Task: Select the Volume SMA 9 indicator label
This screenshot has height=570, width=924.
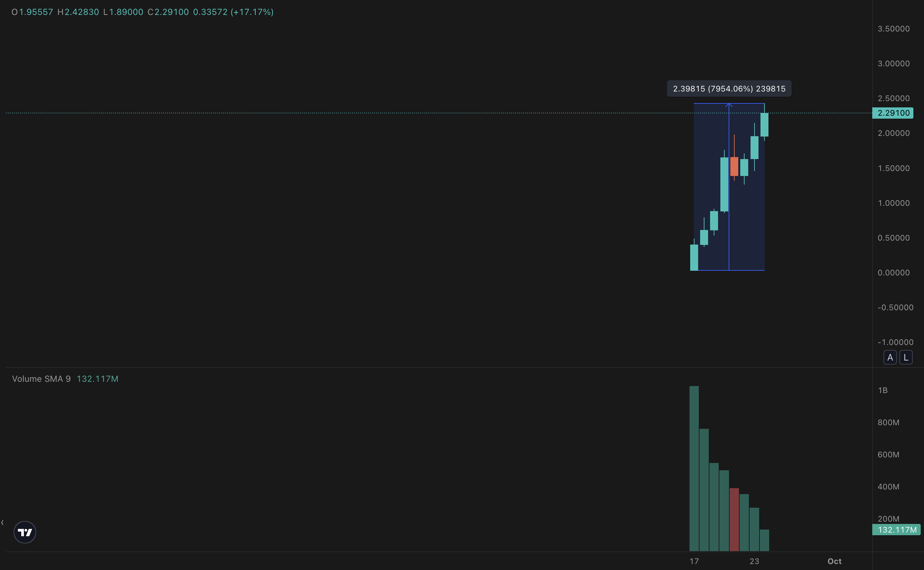Action: (x=41, y=379)
